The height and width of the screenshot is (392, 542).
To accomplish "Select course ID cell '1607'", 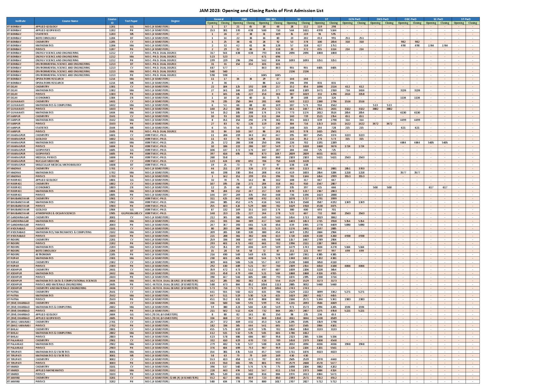I will click(x=112, y=161).
